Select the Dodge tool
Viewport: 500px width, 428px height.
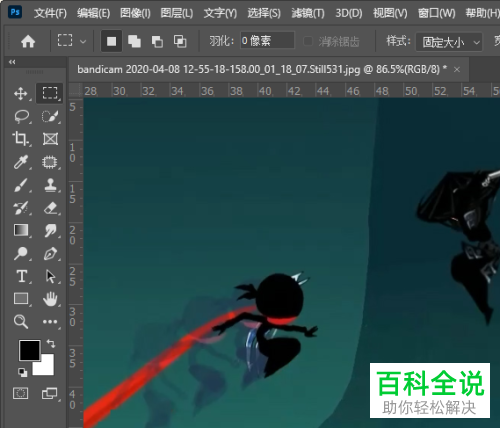point(21,253)
